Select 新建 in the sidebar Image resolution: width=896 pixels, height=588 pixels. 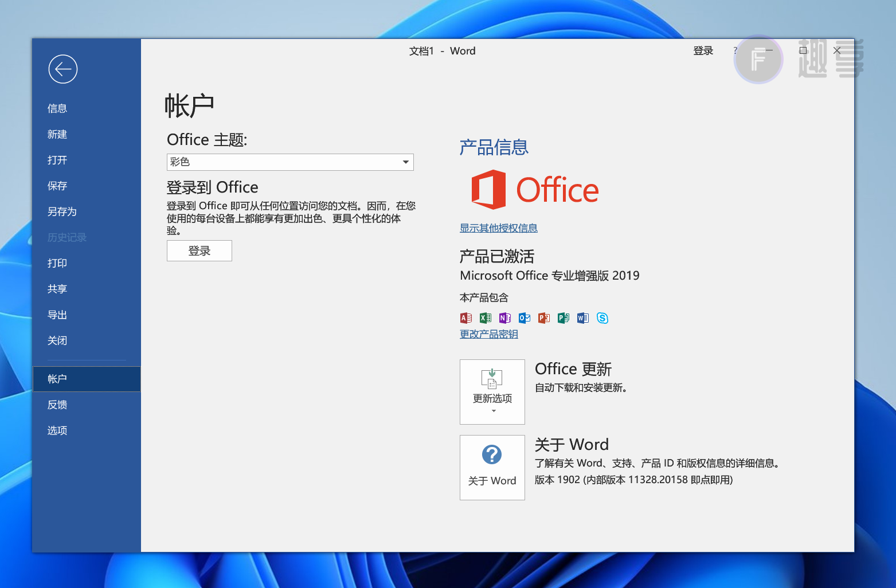click(87, 134)
